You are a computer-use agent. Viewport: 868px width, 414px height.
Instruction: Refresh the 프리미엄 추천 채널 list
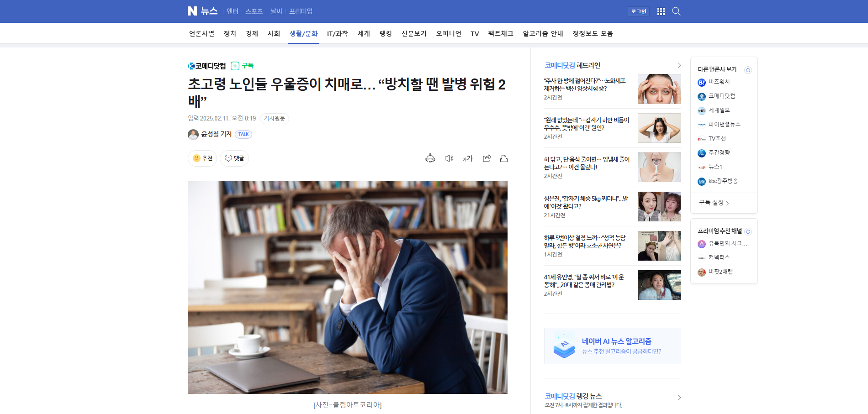coord(748,231)
